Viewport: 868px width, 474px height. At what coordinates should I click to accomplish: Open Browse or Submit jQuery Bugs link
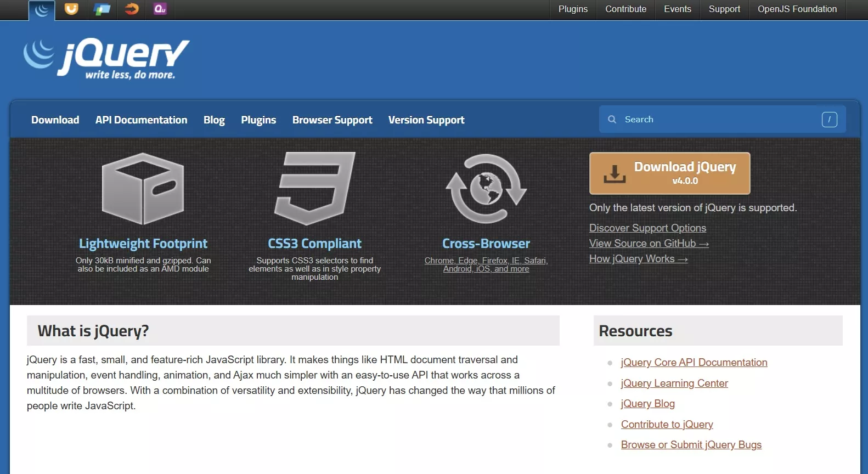pos(691,445)
